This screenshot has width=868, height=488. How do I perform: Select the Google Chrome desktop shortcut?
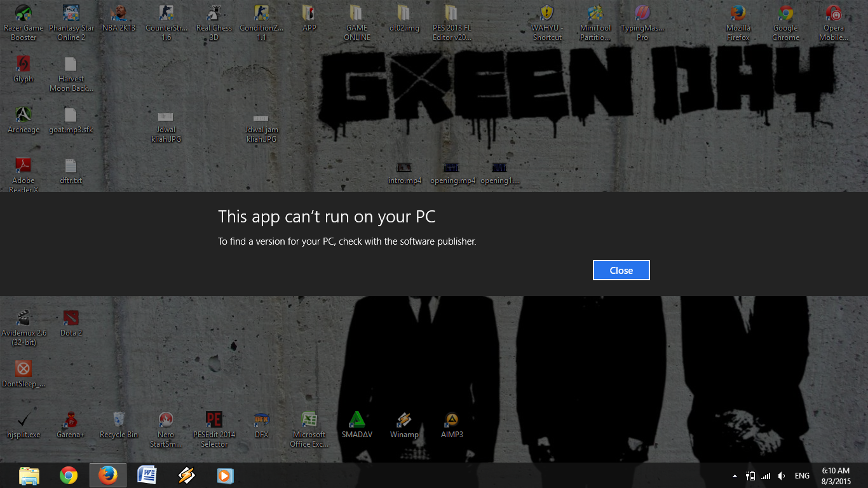point(785,23)
